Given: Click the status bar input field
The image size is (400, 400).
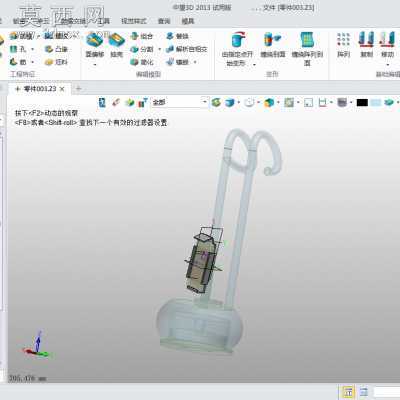Looking at the screenshot, I should (x=387, y=392).
